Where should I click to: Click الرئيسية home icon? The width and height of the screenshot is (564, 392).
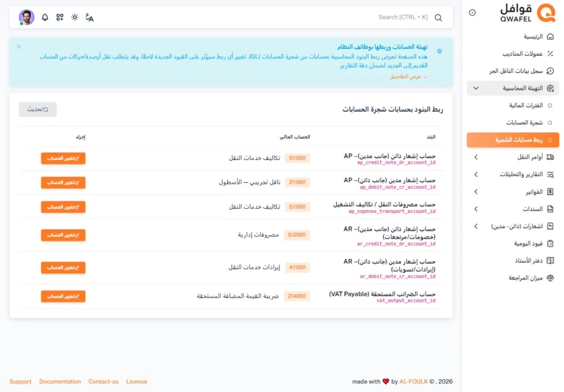(550, 36)
